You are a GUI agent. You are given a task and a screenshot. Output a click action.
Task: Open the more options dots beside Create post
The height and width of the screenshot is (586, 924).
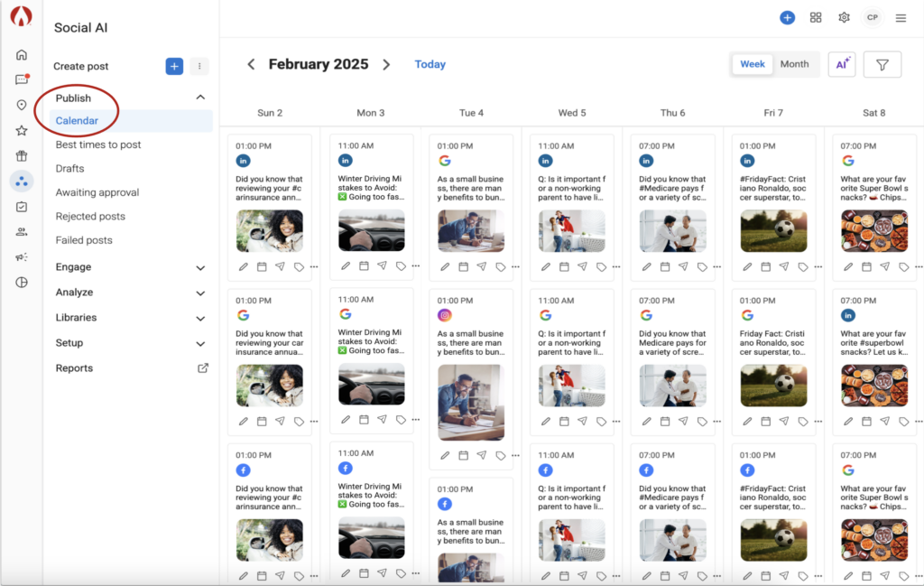tap(199, 66)
